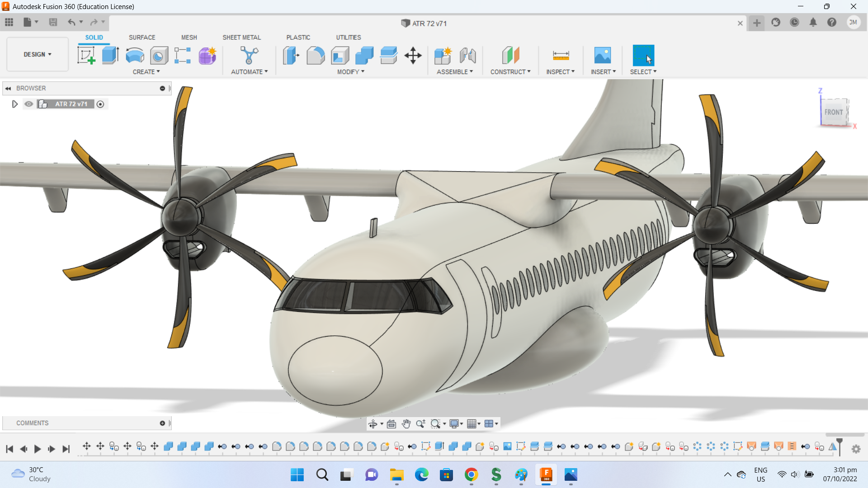868x488 pixels.
Task: Collapse the Browser panel with its round toggle
Action: pyautogui.click(x=162, y=89)
